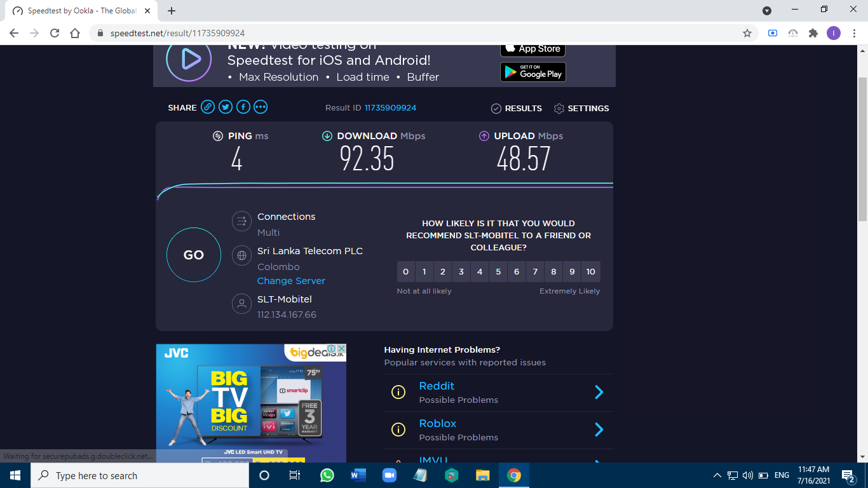This screenshot has width=868, height=488.
Task: Open Zoom from the taskbar
Action: pos(389,475)
